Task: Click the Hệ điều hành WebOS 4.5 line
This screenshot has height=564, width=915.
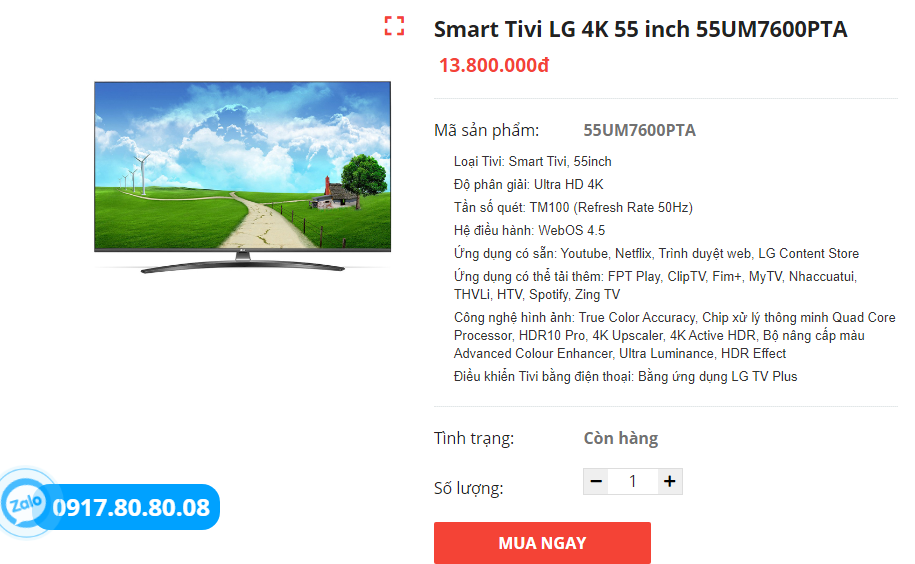Action: (529, 230)
